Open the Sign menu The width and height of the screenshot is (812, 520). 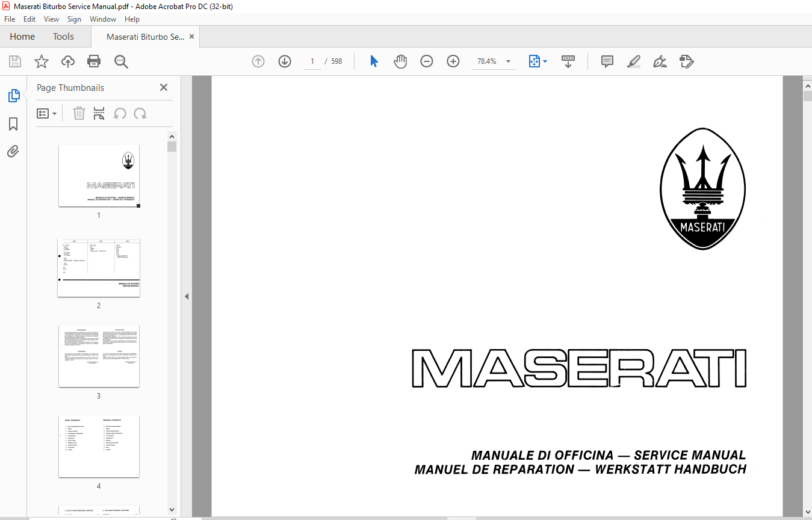[74, 19]
